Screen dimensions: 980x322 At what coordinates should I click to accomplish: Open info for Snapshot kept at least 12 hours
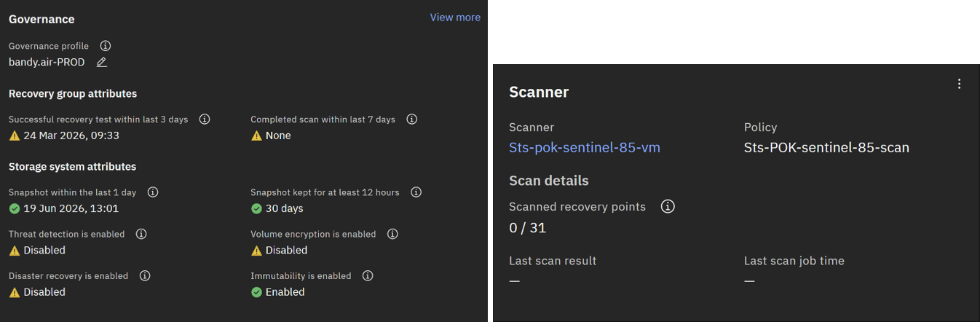point(416,192)
